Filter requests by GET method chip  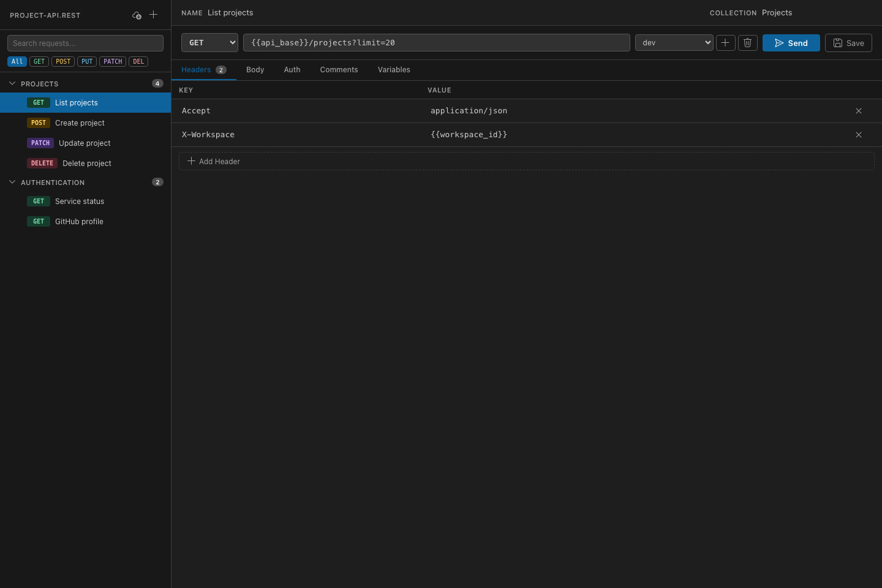click(39, 61)
